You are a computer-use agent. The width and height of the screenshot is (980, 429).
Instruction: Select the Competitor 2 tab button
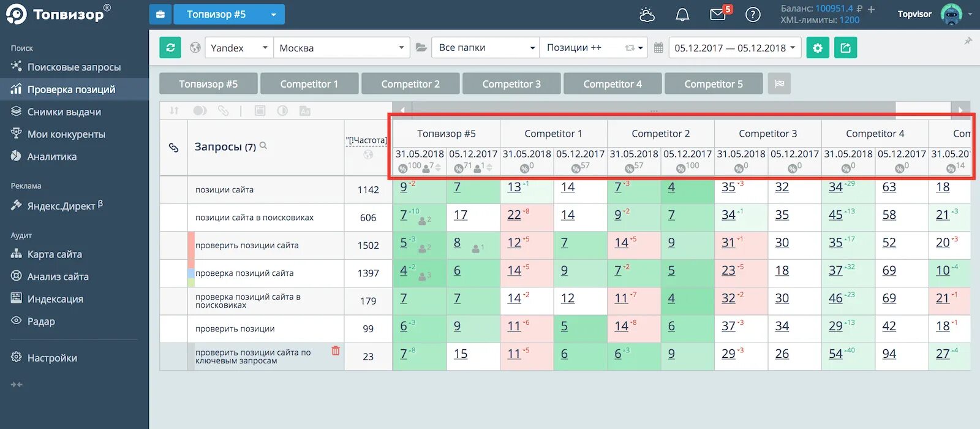pos(410,84)
